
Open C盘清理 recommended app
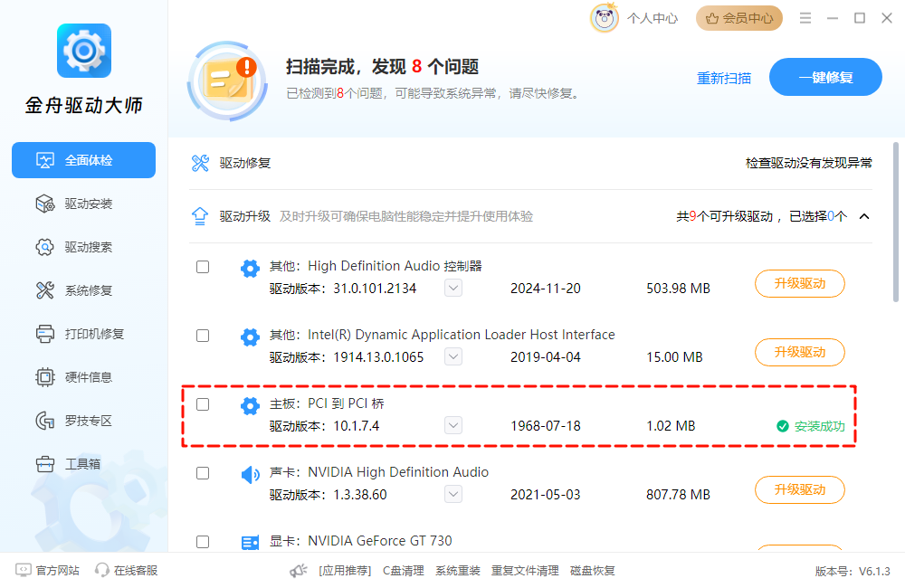point(404,571)
